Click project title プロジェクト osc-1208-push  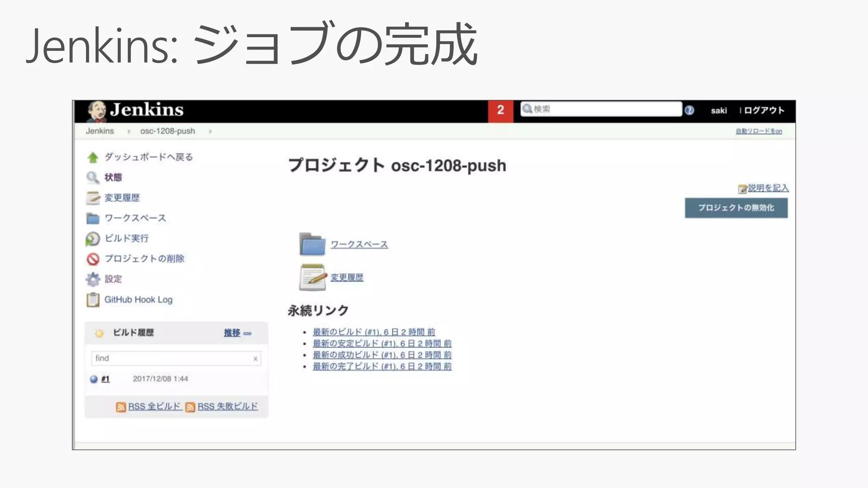point(397,165)
